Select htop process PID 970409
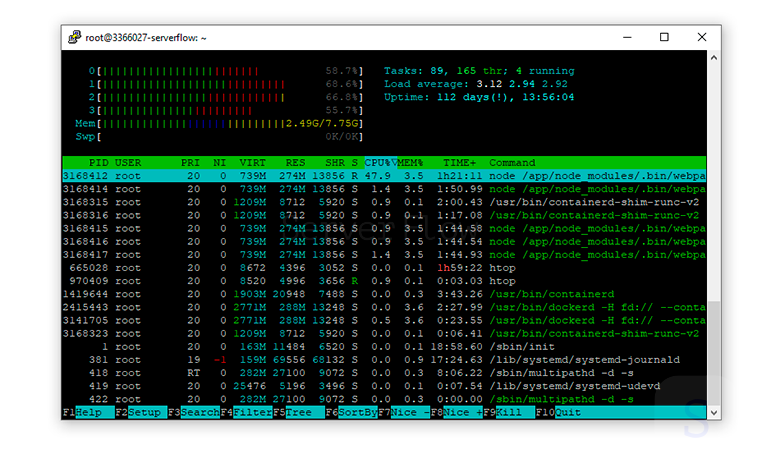Screen dimensions: 762x455 [x=384, y=281]
